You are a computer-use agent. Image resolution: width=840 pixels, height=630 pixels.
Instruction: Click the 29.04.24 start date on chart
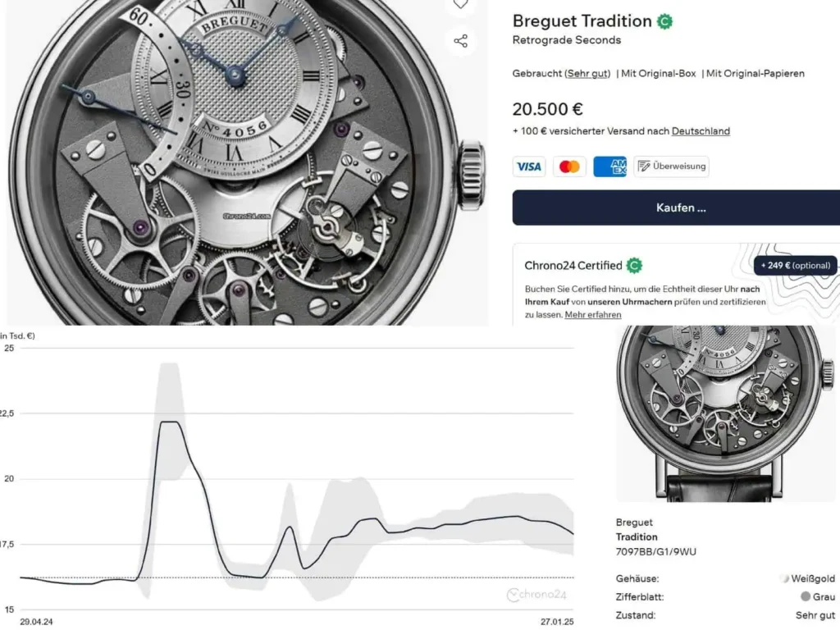pos(36,623)
